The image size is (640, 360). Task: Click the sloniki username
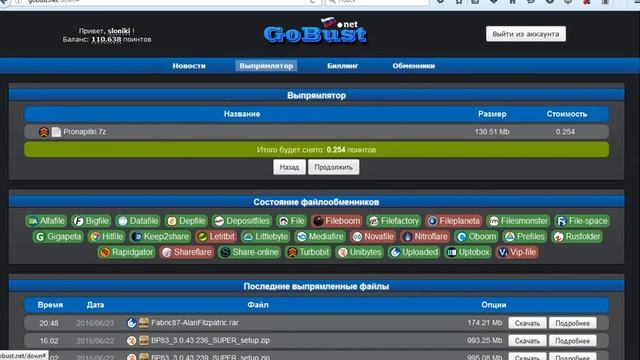[119, 31]
